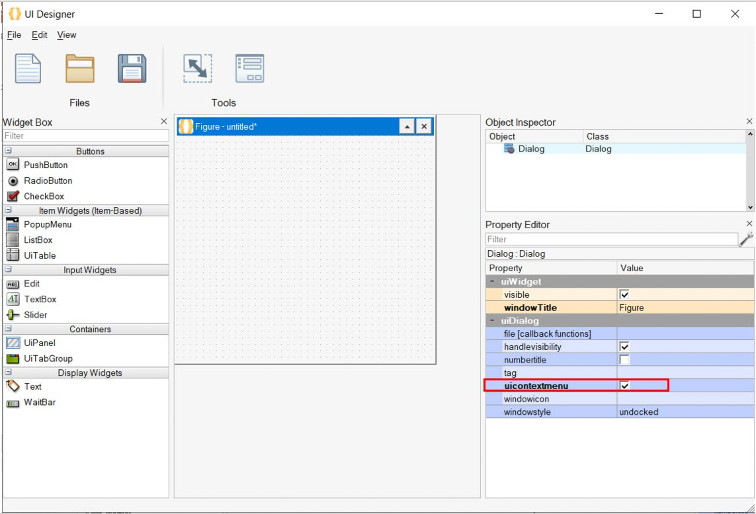Viewport: 756px width, 514px height.
Task: Open the File menu
Action: pos(14,35)
